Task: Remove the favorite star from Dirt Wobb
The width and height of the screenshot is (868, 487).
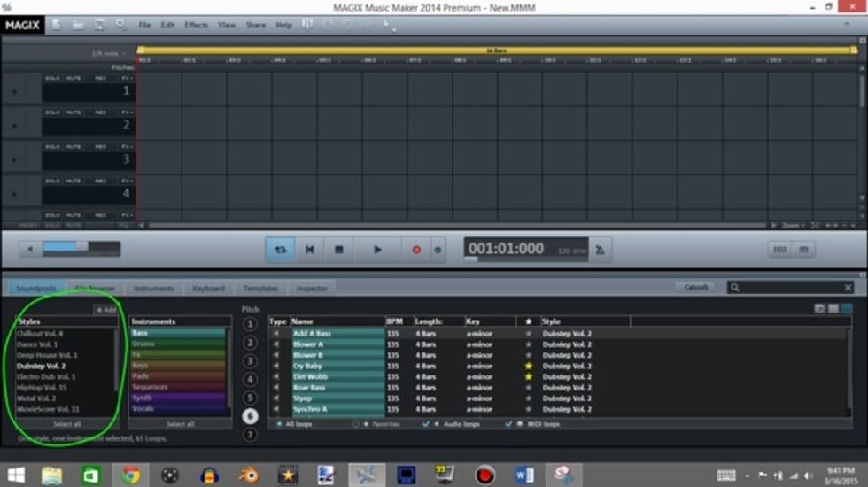Action: pyautogui.click(x=528, y=377)
